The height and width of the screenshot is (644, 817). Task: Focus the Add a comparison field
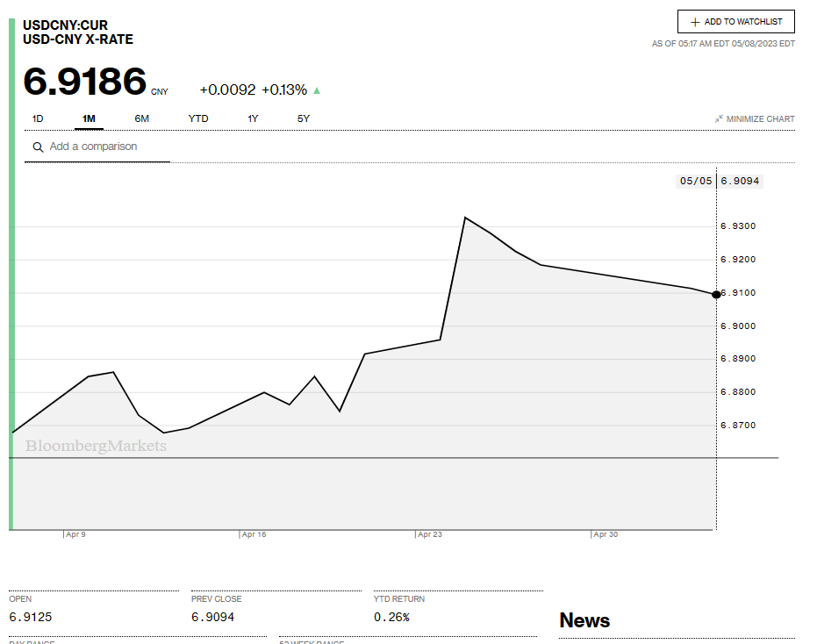[x=105, y=147]
